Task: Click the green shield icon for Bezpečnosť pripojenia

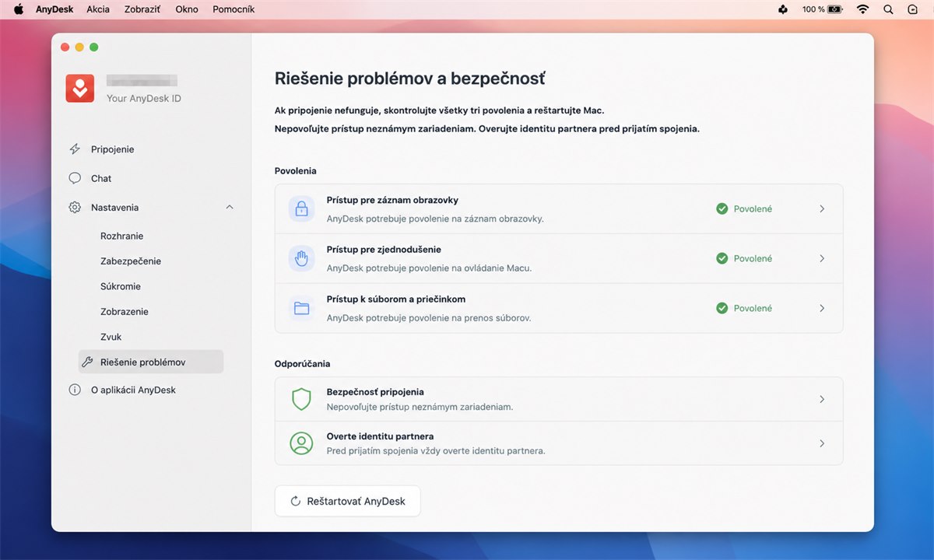Action: 301,399
